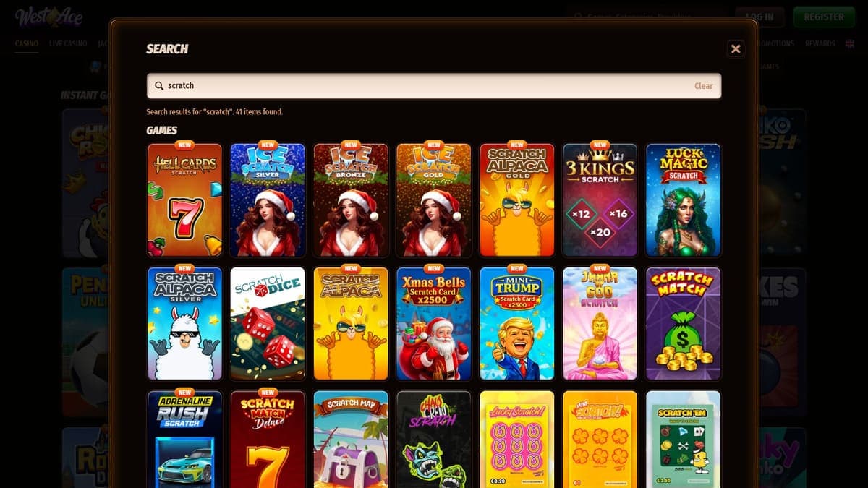This screenshot has width=868, height=488.
Task: Select the Casino tab
Action: (27, 44)
